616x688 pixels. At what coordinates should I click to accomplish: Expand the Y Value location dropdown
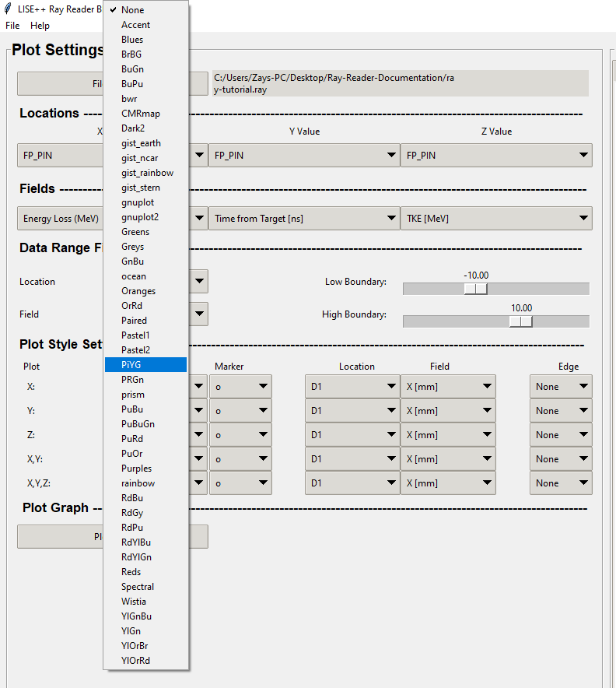click(303, 156)
